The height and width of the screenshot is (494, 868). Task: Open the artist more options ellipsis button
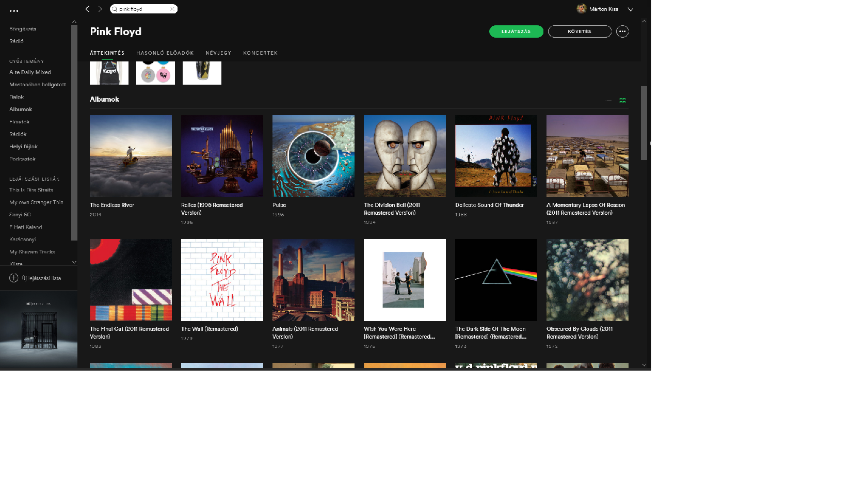(622, 31)
